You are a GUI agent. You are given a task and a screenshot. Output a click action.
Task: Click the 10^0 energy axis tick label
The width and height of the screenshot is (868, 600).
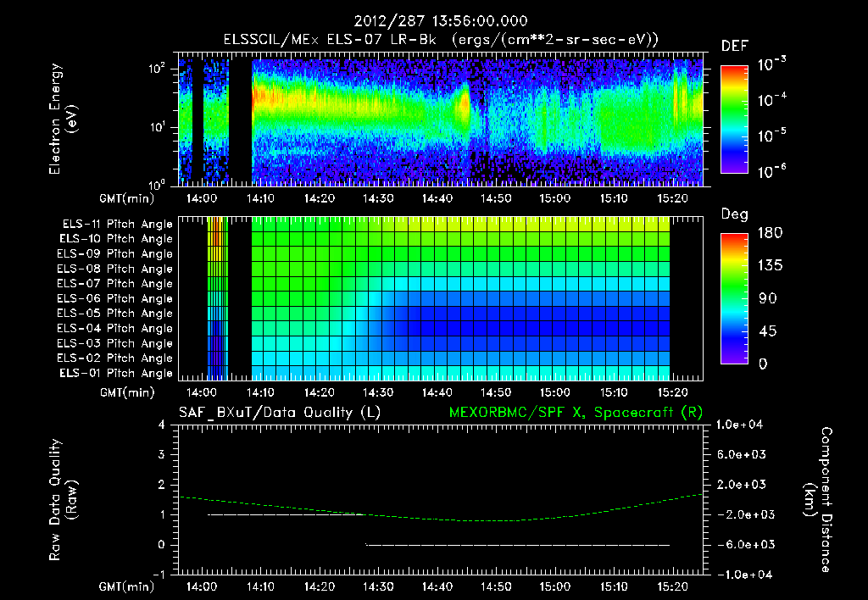(157, 184)
